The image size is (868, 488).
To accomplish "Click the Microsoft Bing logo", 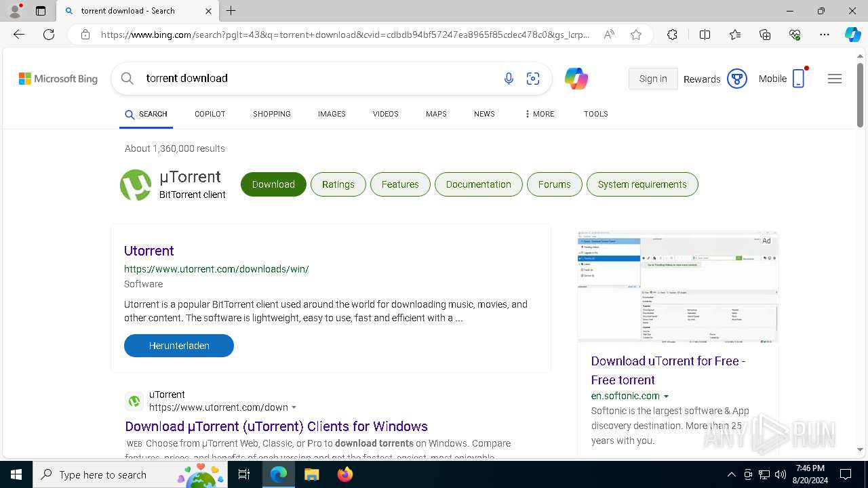I will 58,79.
